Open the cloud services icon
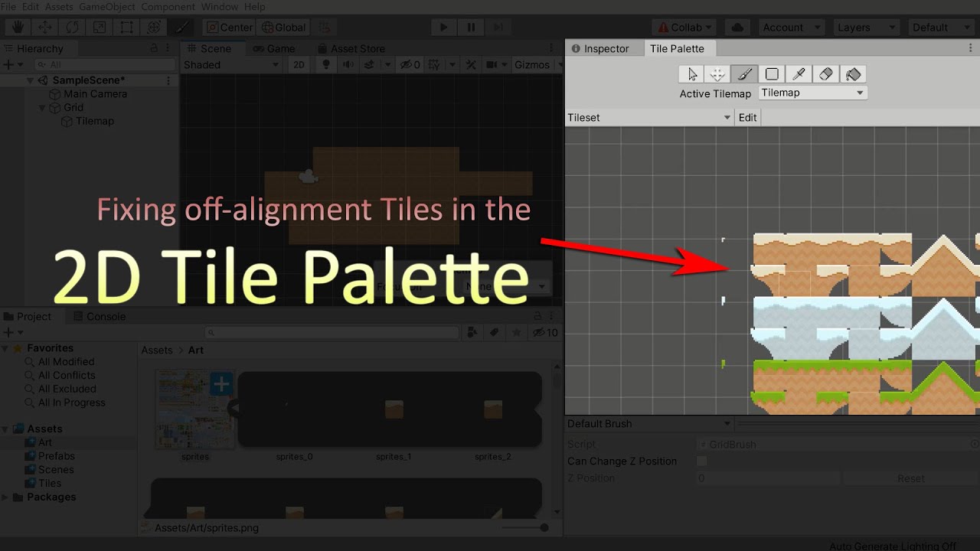The image size is (980, 551). (x=737, y=28)
